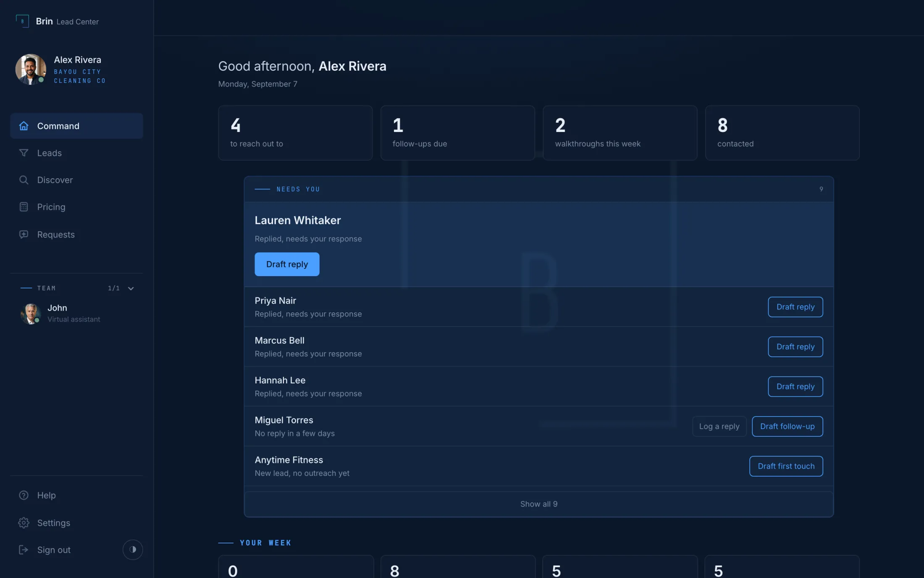Open the '1 follow-ups due' card
Viewport: 924px width, 578px height.
(457, 133)
